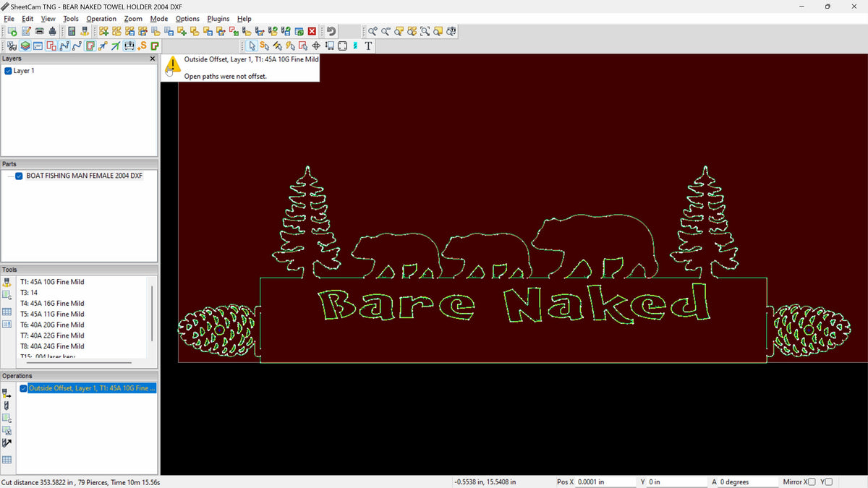The width and height of the screenshot is (868, 488).
Task: Select tool T8: 40A 24G Fine Mild
Action: 52,346
